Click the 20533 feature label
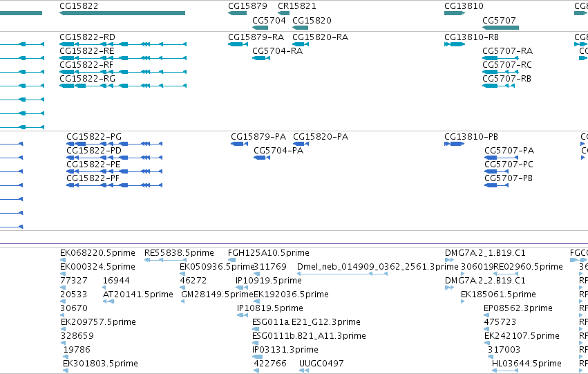The width and height of the screenshot is (588, 374). click(x=73, y=294)
